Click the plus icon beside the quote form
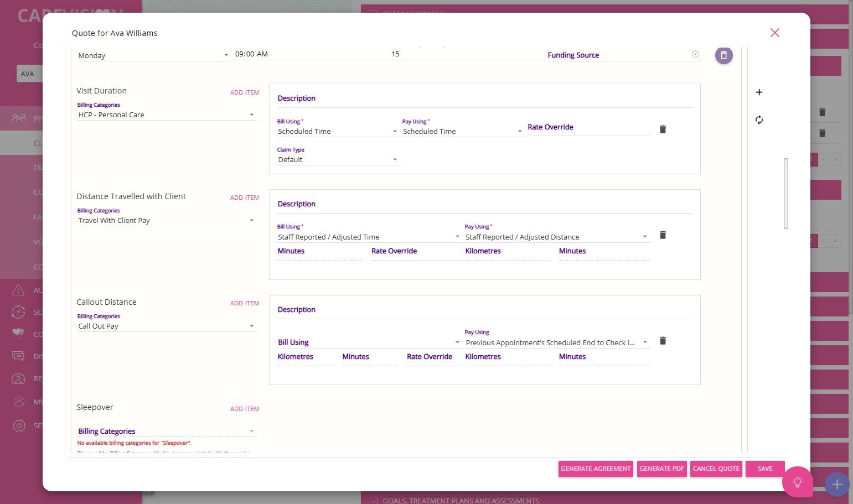Screen dimensions: 853x504 [x=759, y=92]
